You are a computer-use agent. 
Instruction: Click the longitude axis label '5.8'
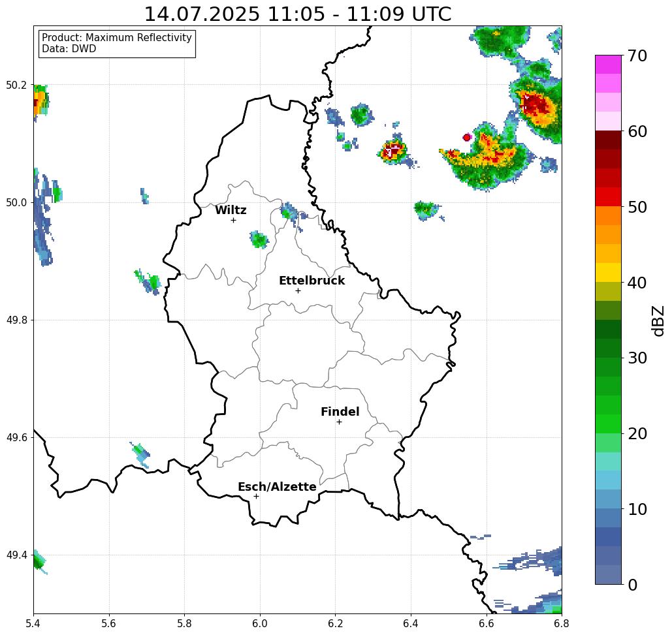(x=184, y=623)
